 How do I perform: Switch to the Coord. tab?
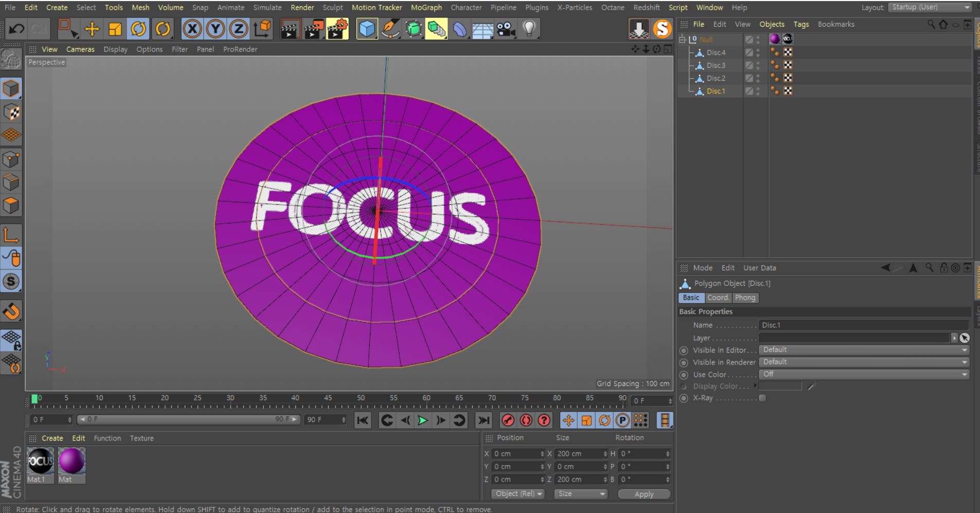(718, 298)
